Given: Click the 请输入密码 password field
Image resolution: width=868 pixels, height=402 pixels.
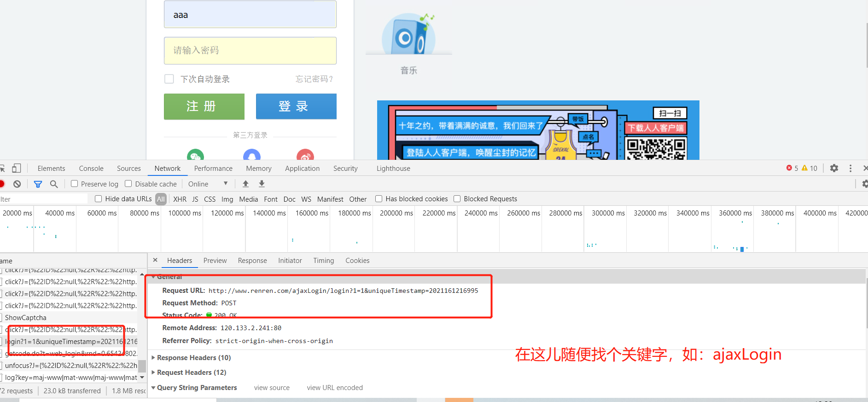Looking at the screenshot, I should [x=250, y=51].
